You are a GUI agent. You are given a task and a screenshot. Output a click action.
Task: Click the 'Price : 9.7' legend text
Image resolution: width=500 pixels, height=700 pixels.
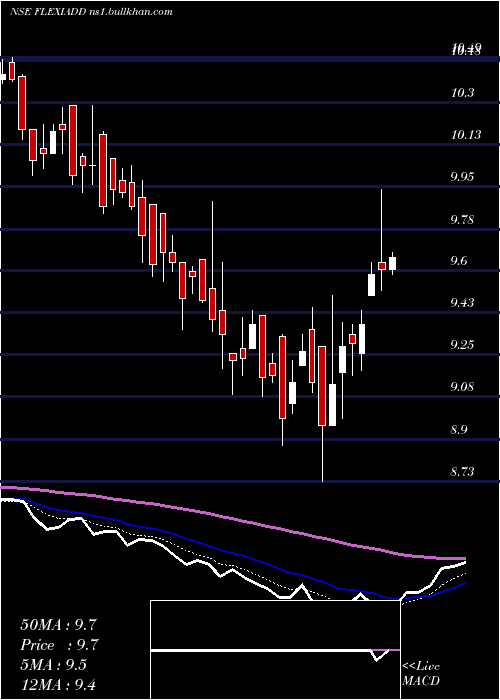coord(59,645)
